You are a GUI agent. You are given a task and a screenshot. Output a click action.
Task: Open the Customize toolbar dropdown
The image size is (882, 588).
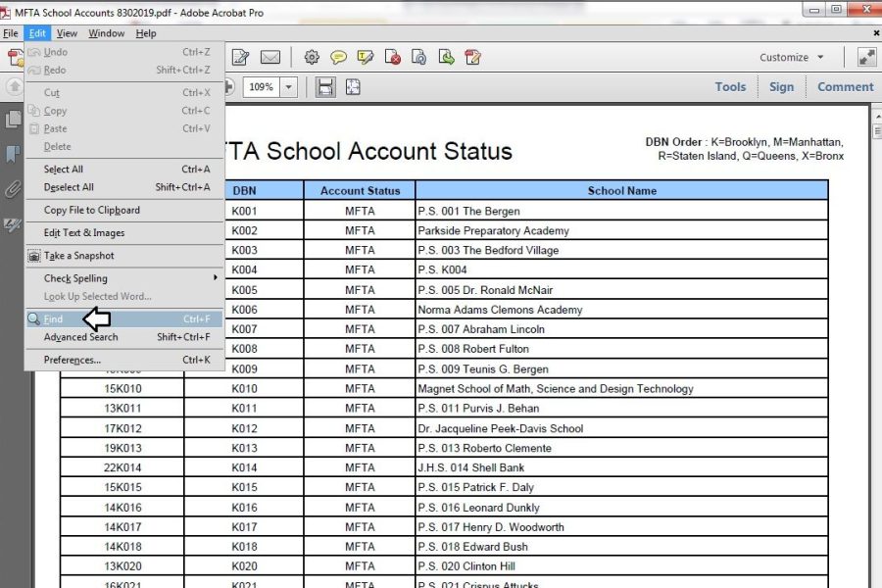pos(792,58)
